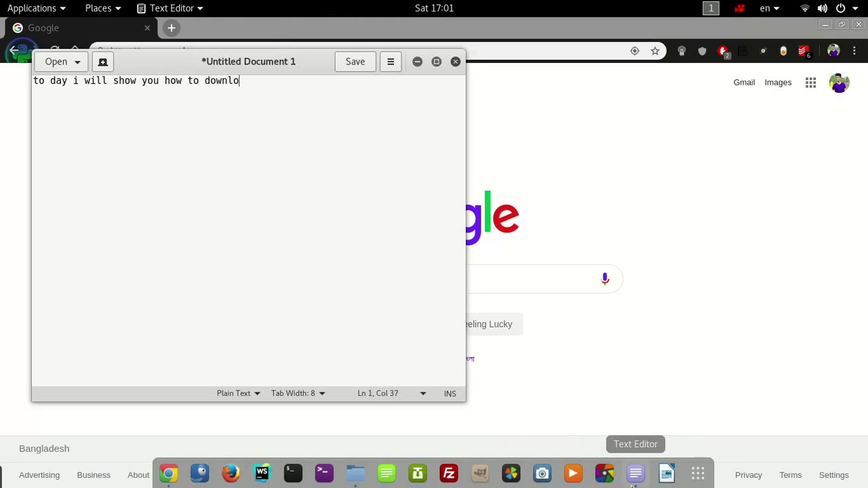Open the Privacy link in footer

[x=749, y=475]
